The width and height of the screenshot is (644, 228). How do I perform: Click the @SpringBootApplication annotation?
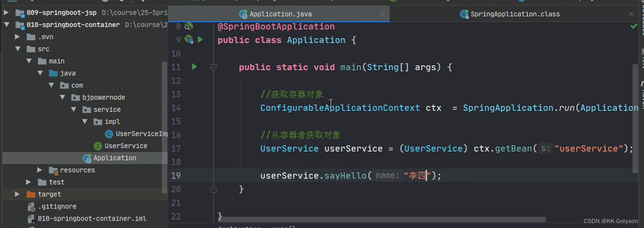[276, 27]
